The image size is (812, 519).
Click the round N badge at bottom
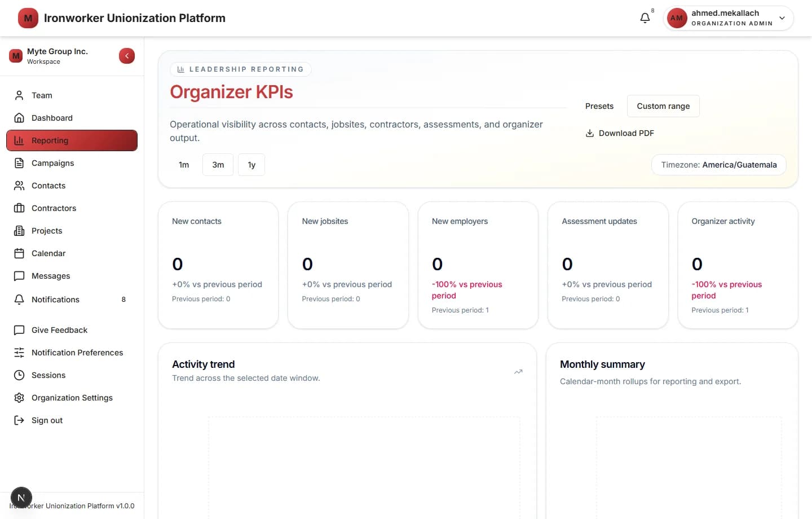pos(21,498)
